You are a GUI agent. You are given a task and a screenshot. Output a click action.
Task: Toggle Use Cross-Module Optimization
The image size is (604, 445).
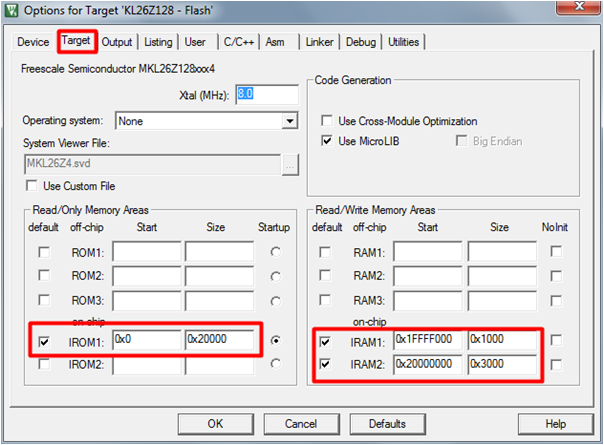pyautogui.click(x=327, y=121)
